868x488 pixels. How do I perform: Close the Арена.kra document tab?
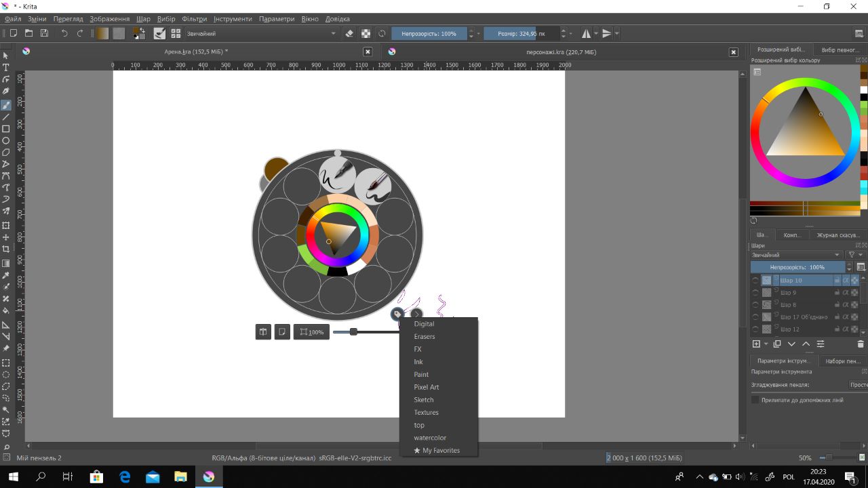(368, 52)
